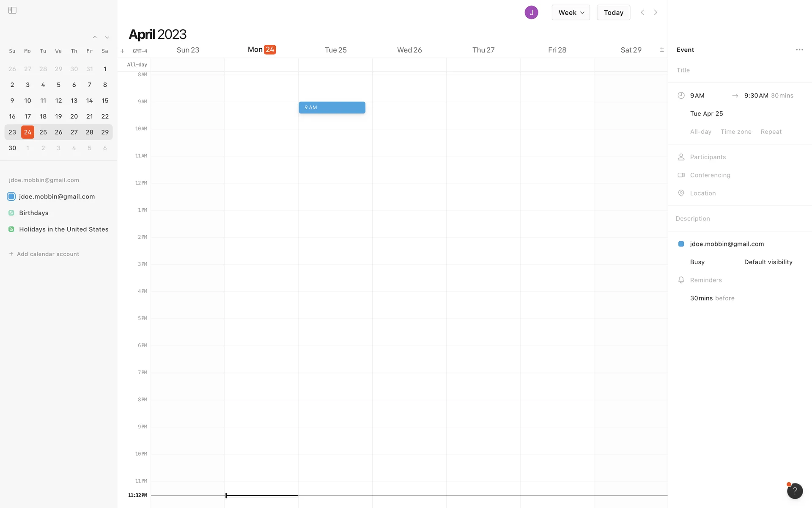Open the event three-dots options menu
Screen dimensions: 812x508
pyautogui.click(x=799, y=50)
